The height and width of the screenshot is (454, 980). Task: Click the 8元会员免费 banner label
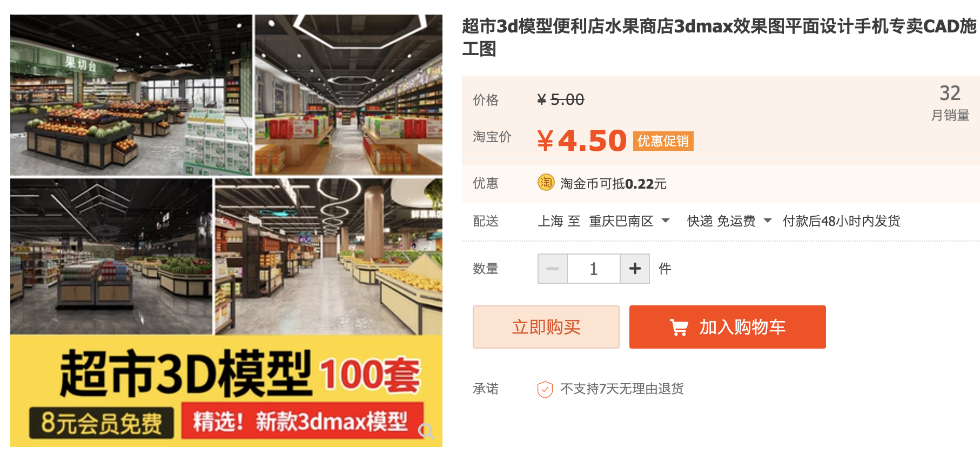click(x=102, y=423)
